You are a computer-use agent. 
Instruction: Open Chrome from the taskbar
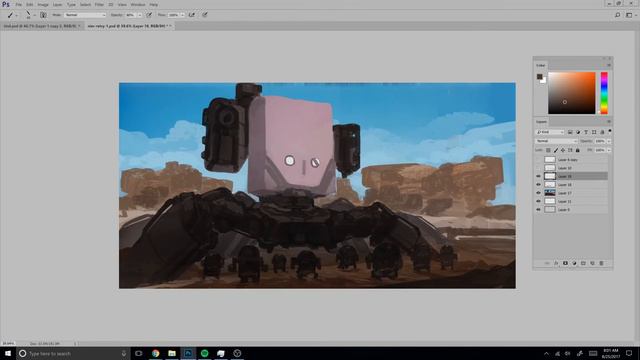[156, 353]
